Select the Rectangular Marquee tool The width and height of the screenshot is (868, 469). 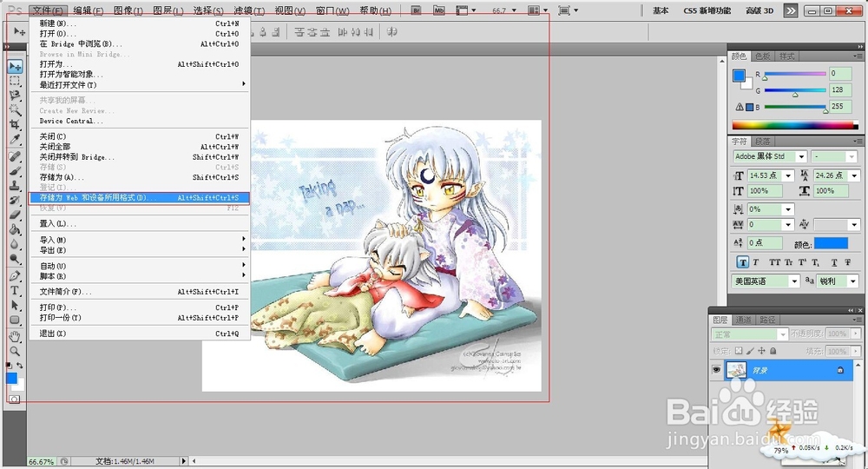pyautogui.click(x=15, y=82)
